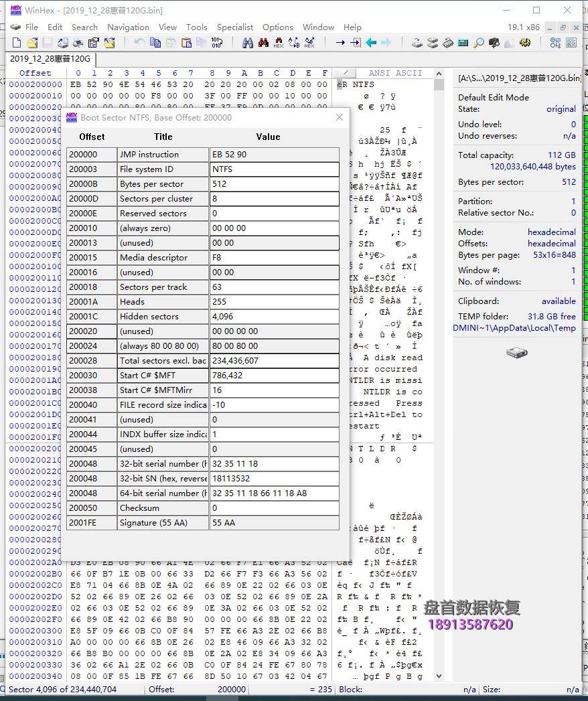
Task: Click the vertical scrollbar up arrow
Action: 439,74
